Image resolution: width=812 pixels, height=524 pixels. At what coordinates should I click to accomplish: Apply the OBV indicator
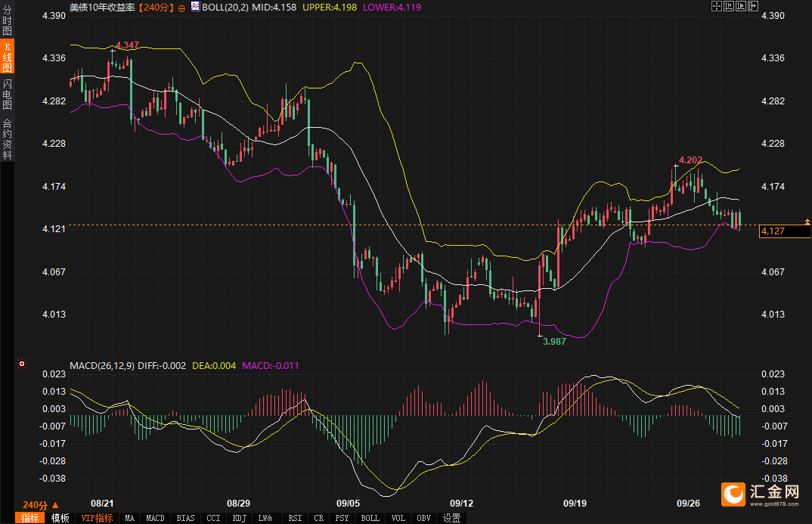pyautogui.click(x=423, y=518)
